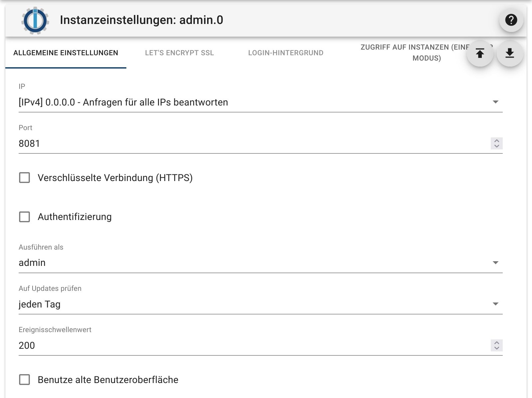Check Benutze alte Benutzeroberfläche option
This screenshot has width=532, height=398.
pyautogui.click(x=25, y=380)
